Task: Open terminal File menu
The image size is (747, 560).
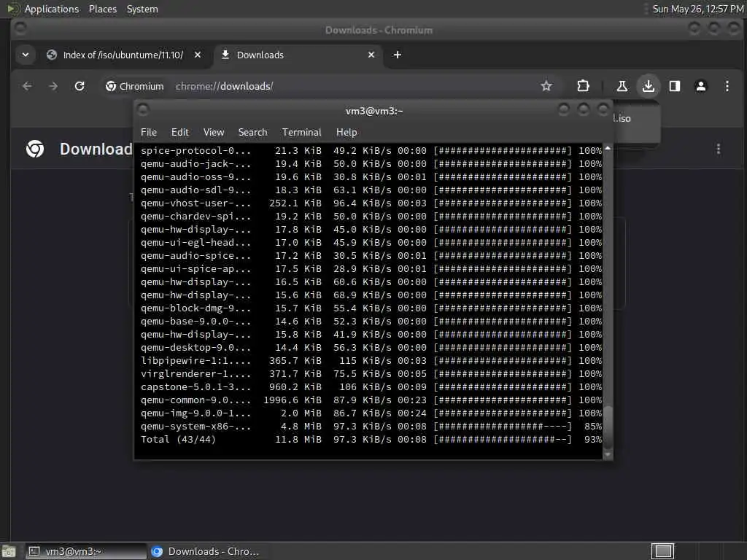Action: click(149, 133)
